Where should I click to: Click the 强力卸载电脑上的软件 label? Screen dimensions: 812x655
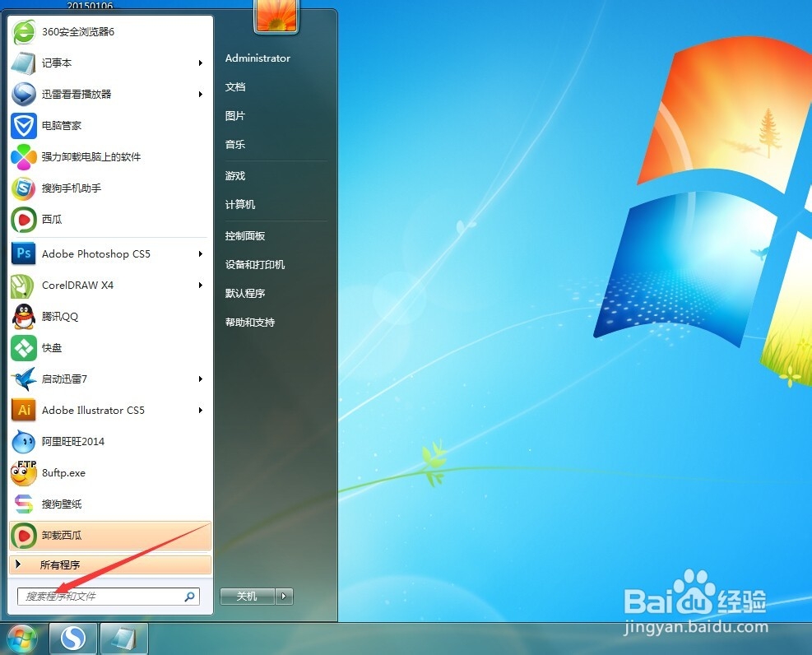point(91,157)
